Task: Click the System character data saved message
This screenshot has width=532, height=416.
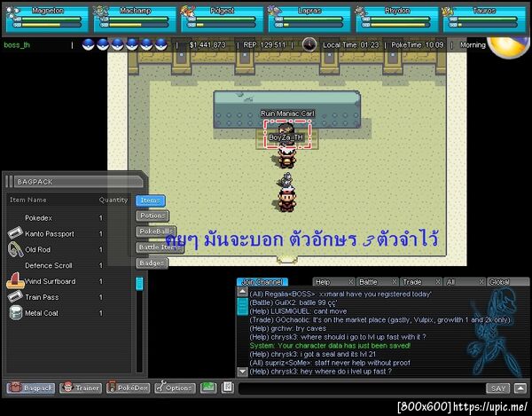Action: click(330, 346)
